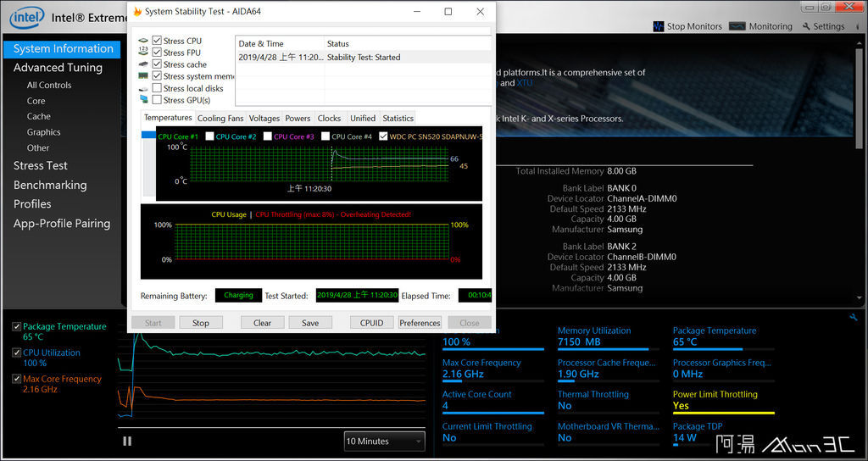Click the Stress CPU chip icon
This screenshot has height=461, width=868.
coord(143,41)
